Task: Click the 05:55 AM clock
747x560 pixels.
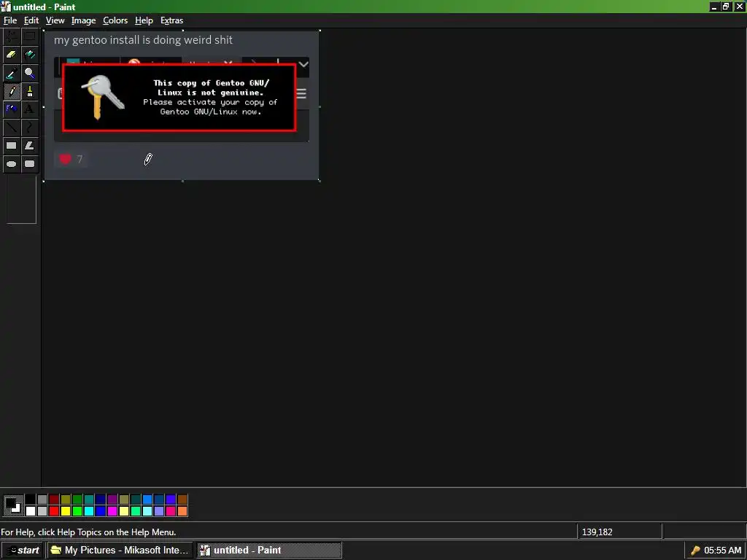Action: point(723,551)
